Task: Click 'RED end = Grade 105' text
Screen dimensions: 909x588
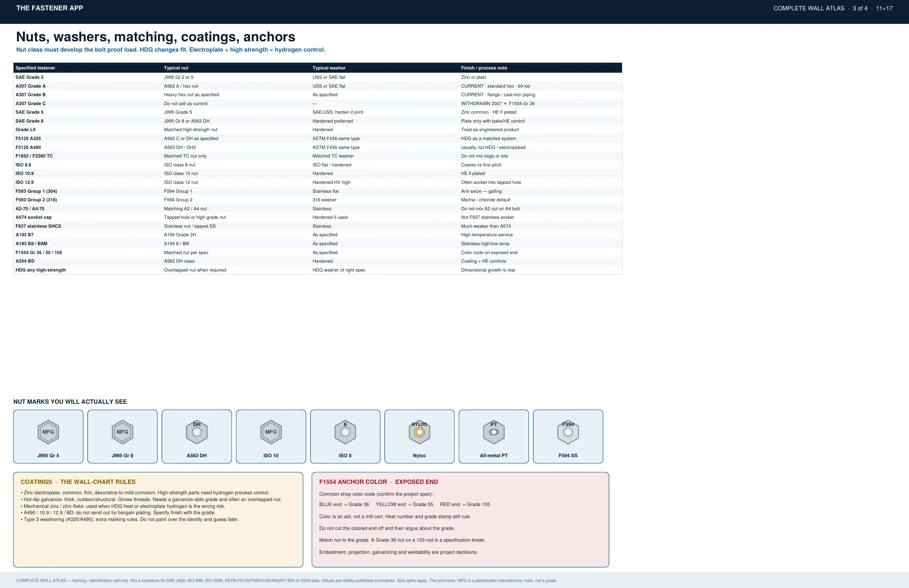Action: 465,504
